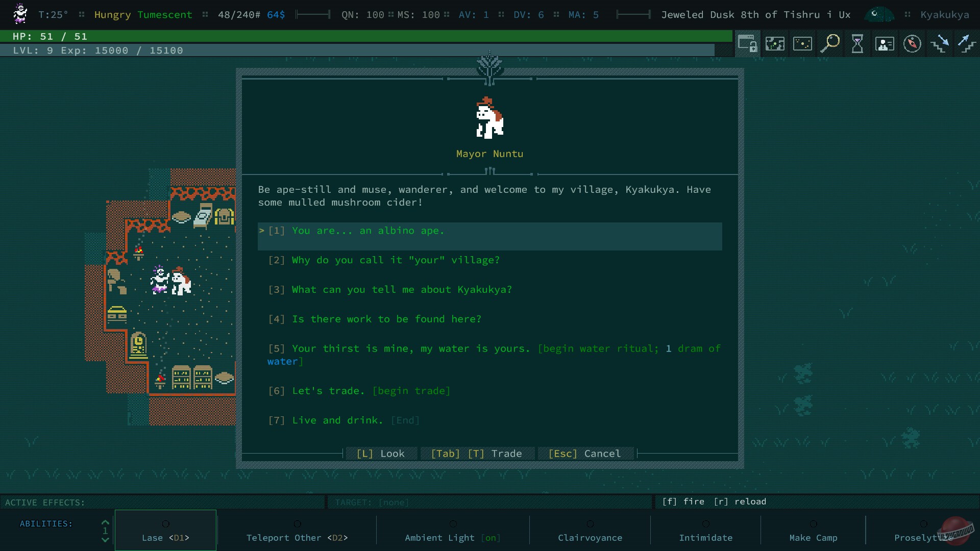Choose option 7, Live and drink
This screenshot has height=551, width=980.
337,420
